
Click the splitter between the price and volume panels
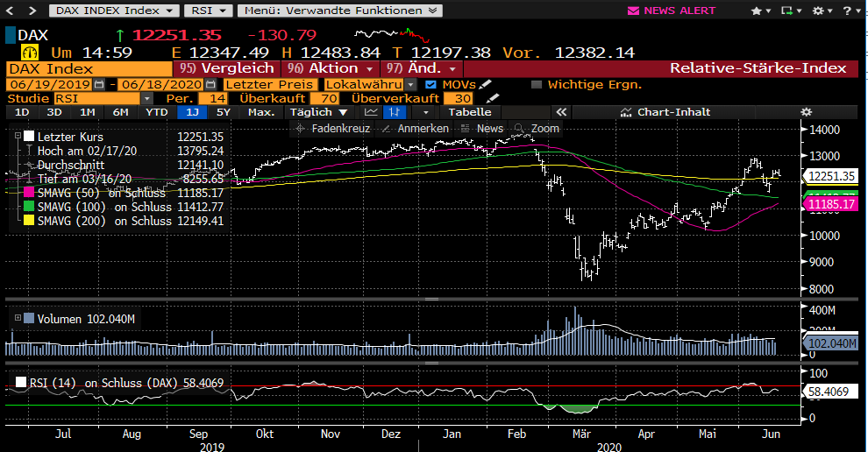(x=431, y=300)
